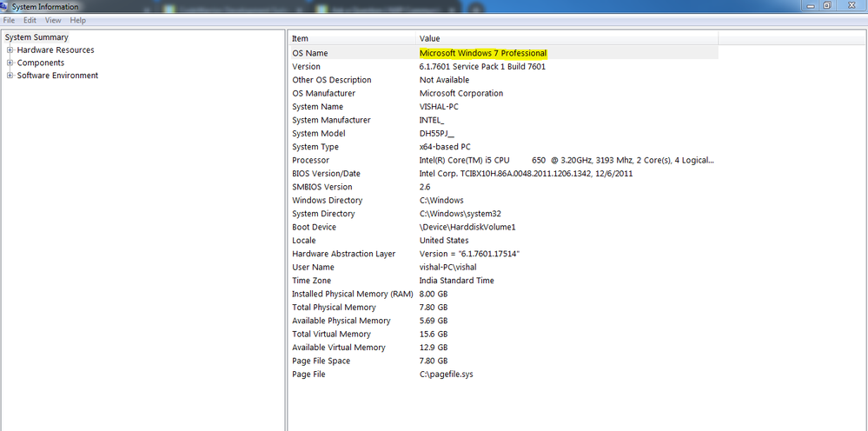Viewport: 868px width, 431px height.
Task: Click the VISHAL-PC value
Action: (x=439, y=107)
